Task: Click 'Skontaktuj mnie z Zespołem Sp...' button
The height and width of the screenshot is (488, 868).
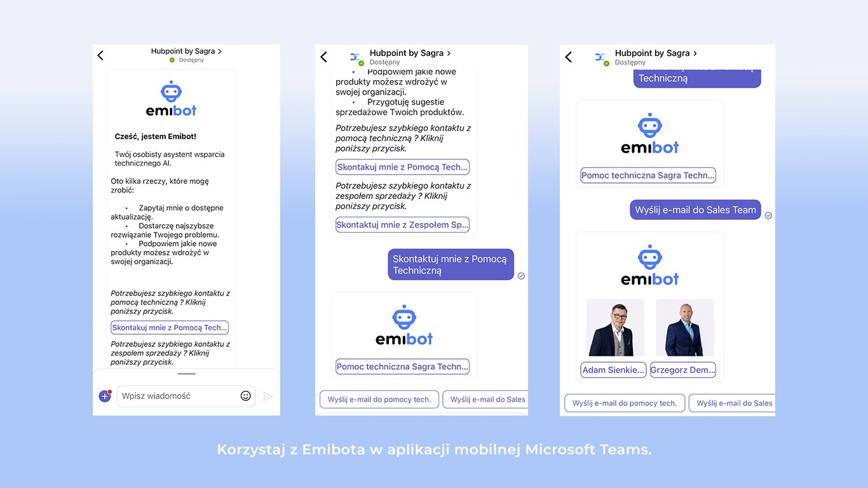Action: tap(403, 224)
